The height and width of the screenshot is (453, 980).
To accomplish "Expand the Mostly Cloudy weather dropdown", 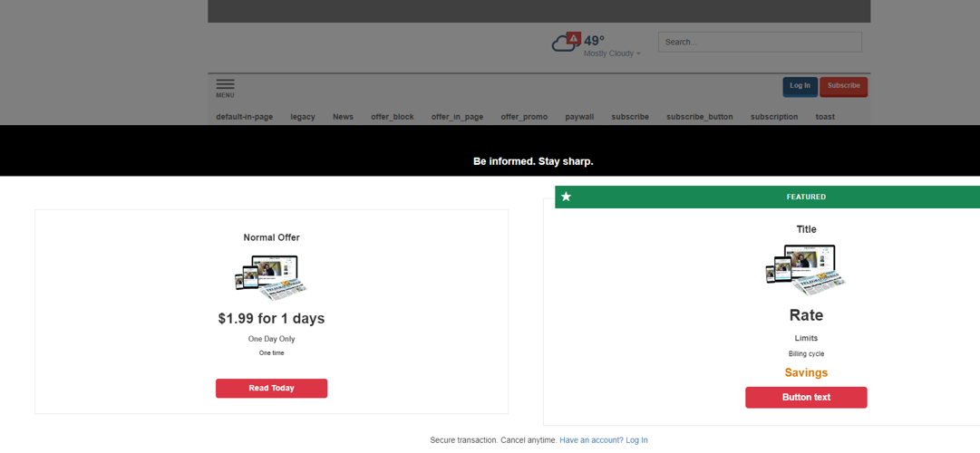I will (x=613, y=53).
